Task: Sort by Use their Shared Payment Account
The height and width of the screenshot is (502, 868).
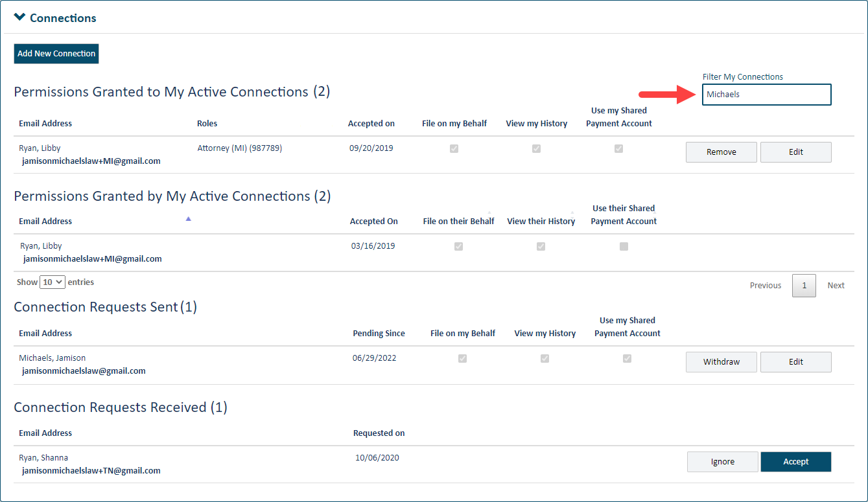Action: click(624, 214)
